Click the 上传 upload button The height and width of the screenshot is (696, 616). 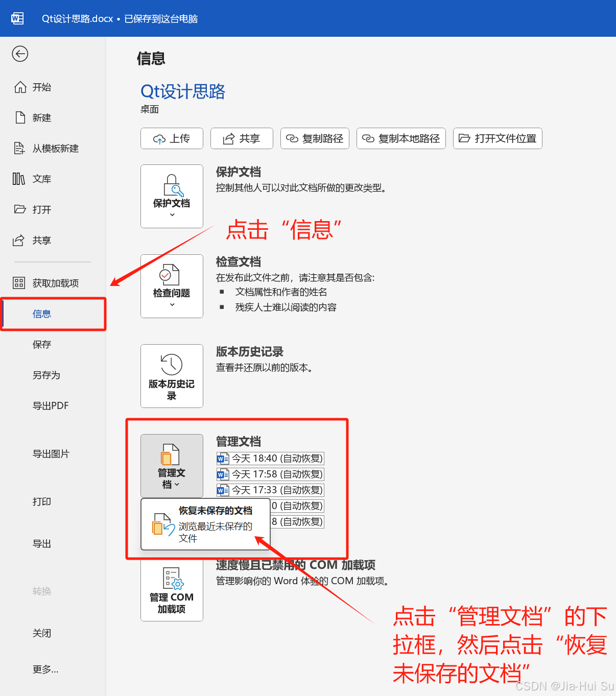pos(172,138)
